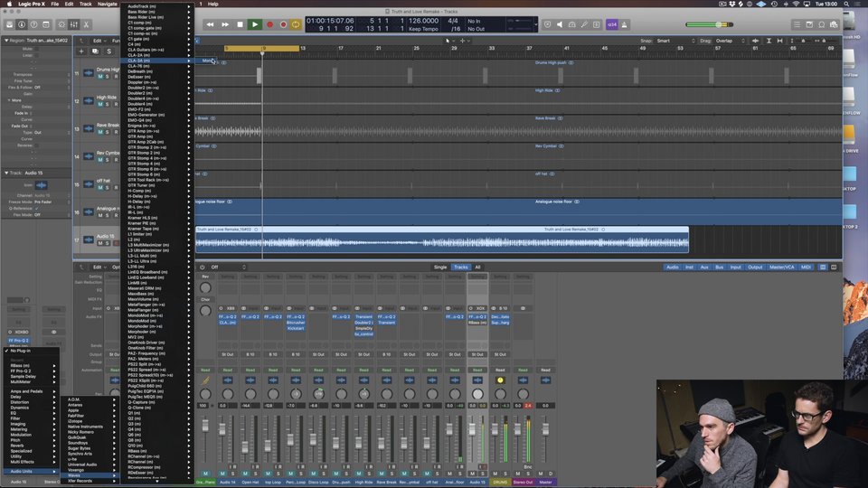The width and height of the screenshot is (868, 488).
Task: Open the Track menu
Action: 85,4
